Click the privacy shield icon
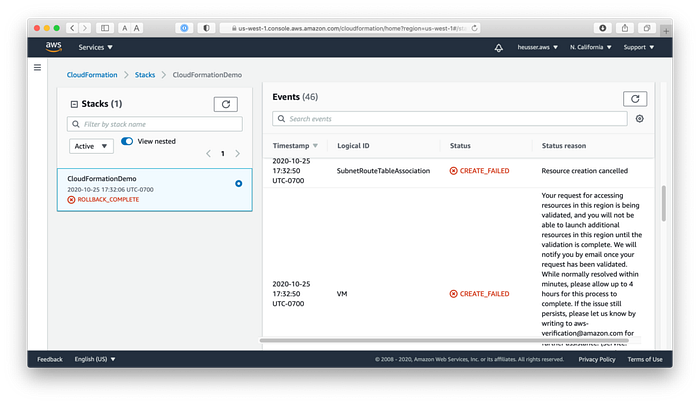700x404 pixels. tap(206, 28)
